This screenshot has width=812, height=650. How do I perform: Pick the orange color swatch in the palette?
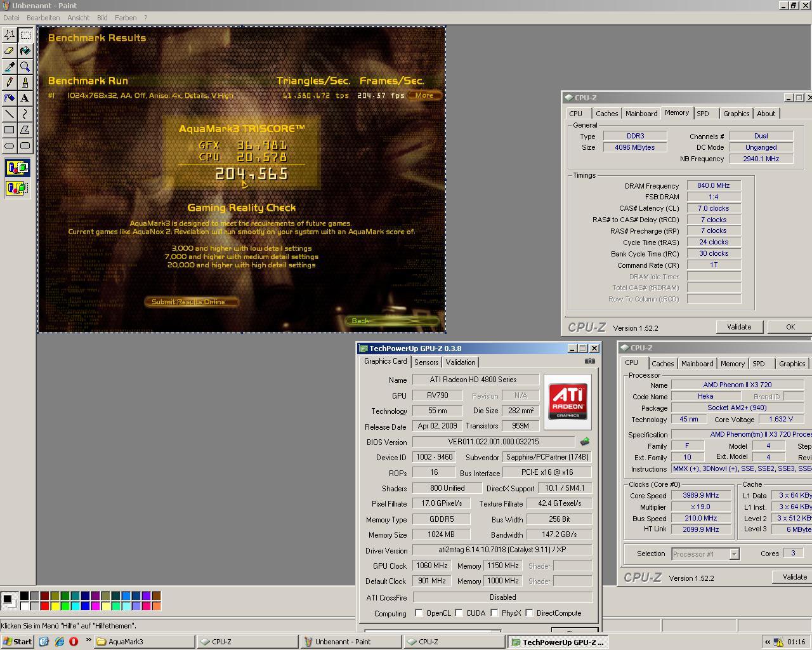tap(156, 606)
